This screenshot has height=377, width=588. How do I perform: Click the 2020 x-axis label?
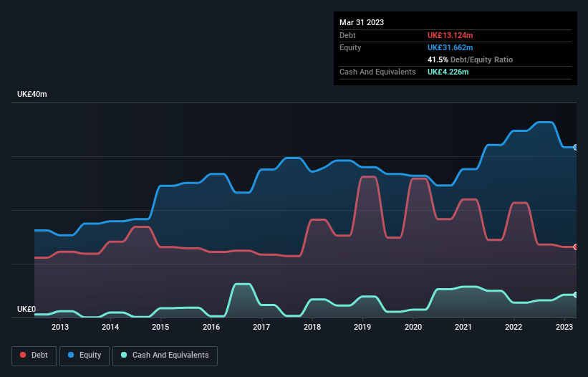coord(413,327)
